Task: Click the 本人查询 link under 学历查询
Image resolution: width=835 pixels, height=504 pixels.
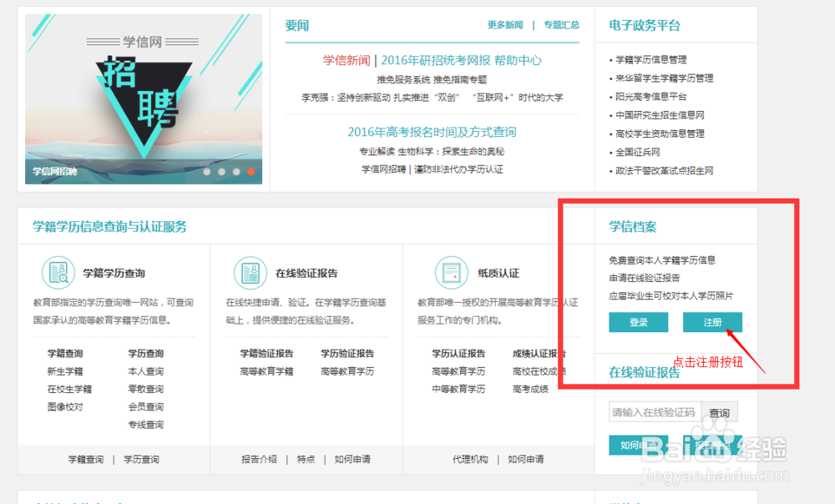Action: point(145,370)
